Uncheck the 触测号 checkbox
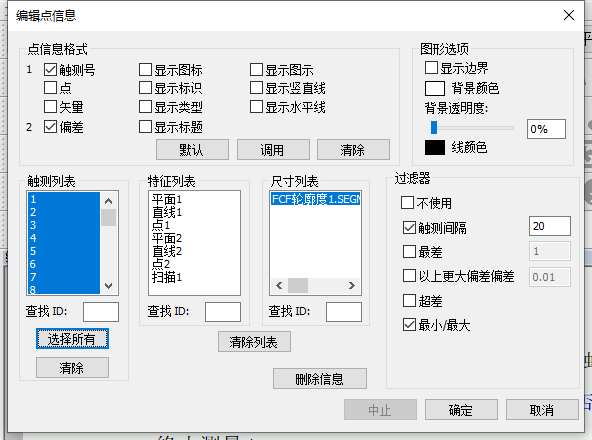The image size is (592, 440). (50, 69)
